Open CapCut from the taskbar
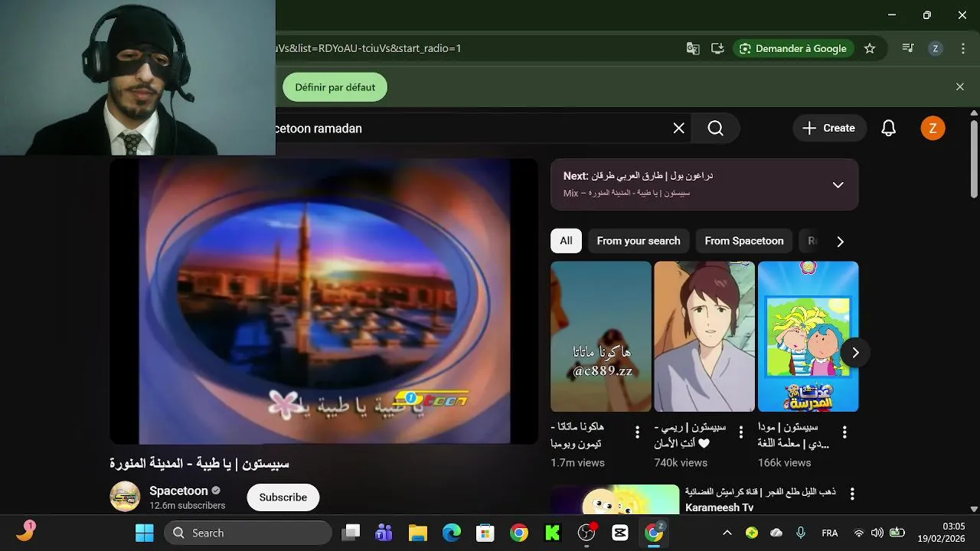980x551 pixels. pyautogui.click(x=620, y=533)
